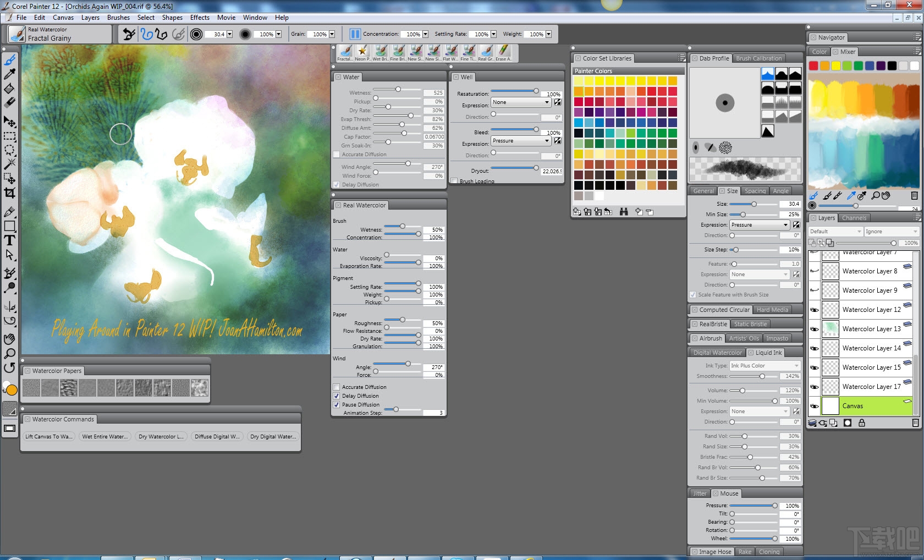
Task: Open the layer composite method Default dropdown
Action: (x=834, y=231)
